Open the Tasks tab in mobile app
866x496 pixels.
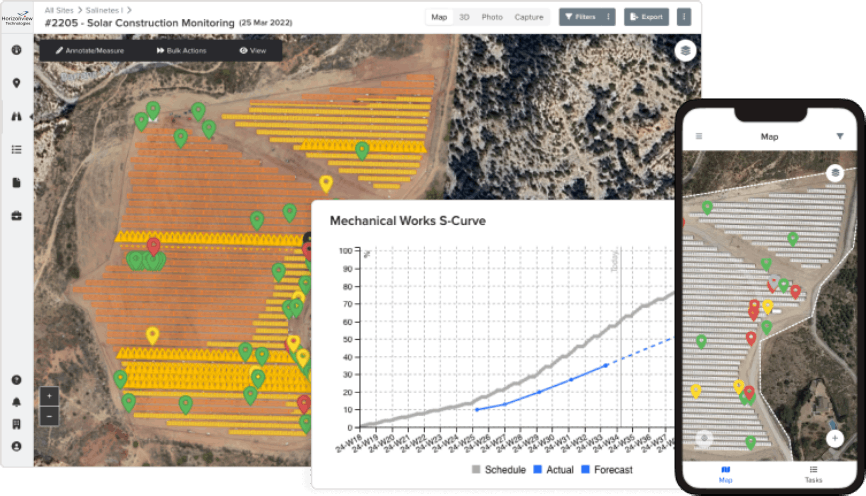click(x=813, y=474)
